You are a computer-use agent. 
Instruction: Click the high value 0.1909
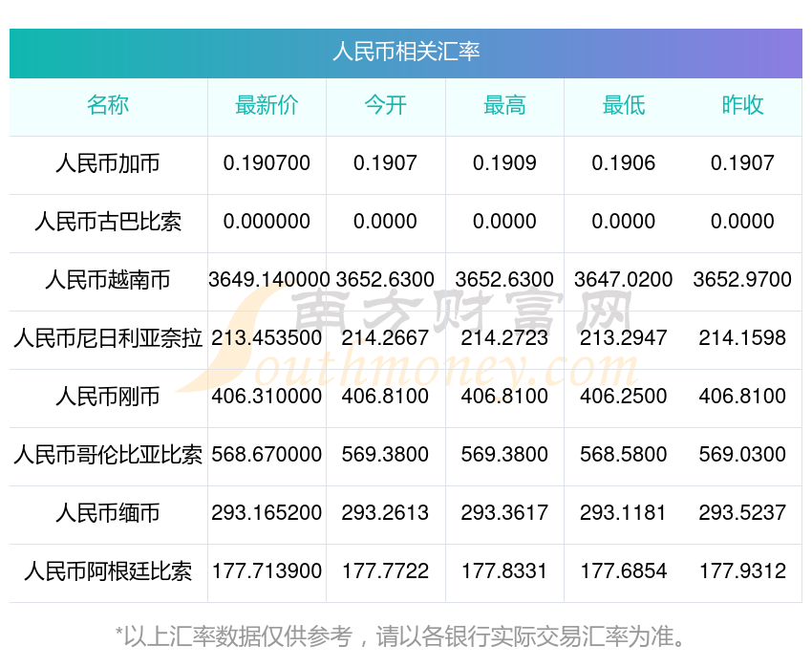[x=504, y=163]
